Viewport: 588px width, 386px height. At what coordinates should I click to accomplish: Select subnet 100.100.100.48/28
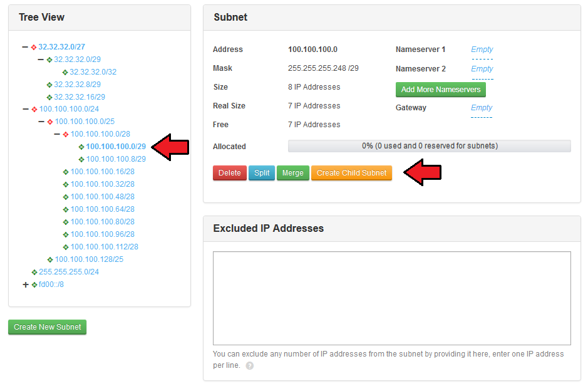point(102,197)
